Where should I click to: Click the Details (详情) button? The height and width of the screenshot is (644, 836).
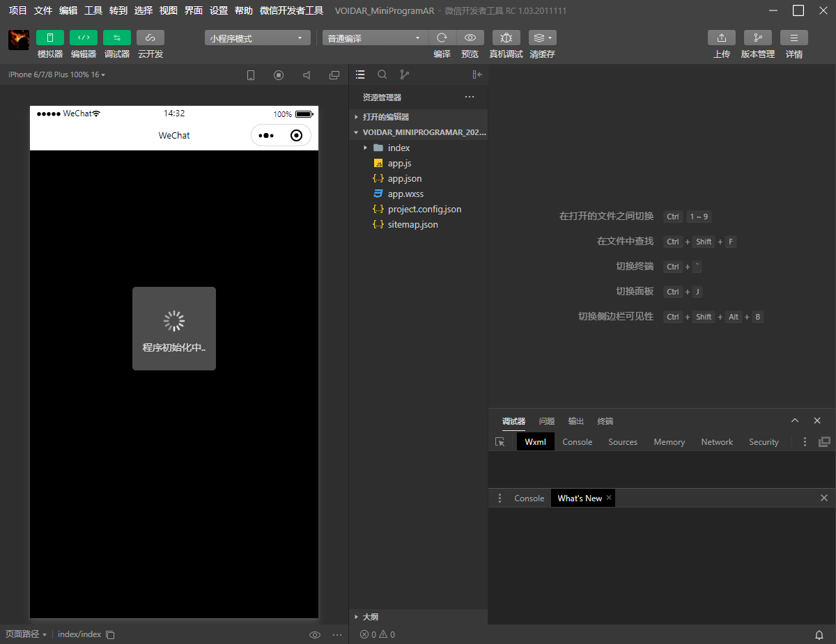pos(794,38)
